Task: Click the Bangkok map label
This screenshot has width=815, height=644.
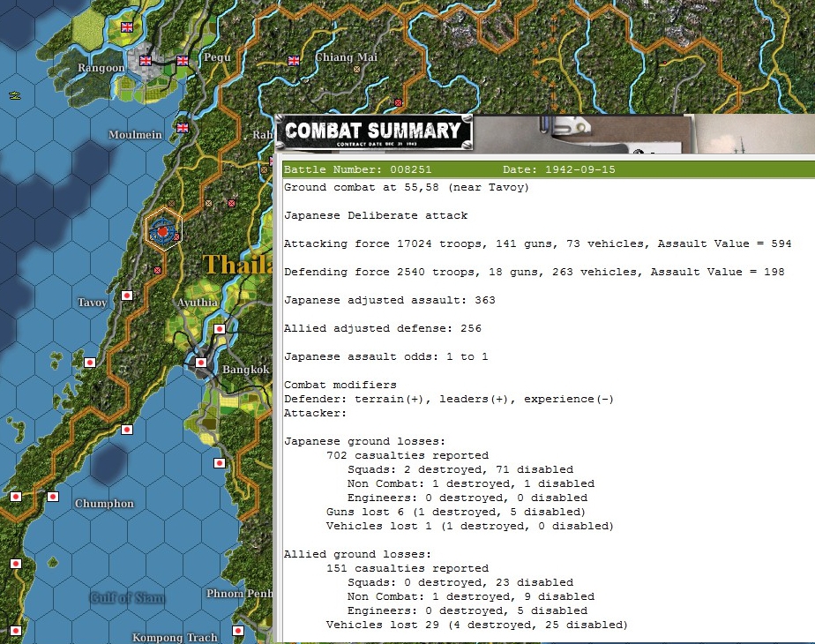Action: (x=245, y=370)
